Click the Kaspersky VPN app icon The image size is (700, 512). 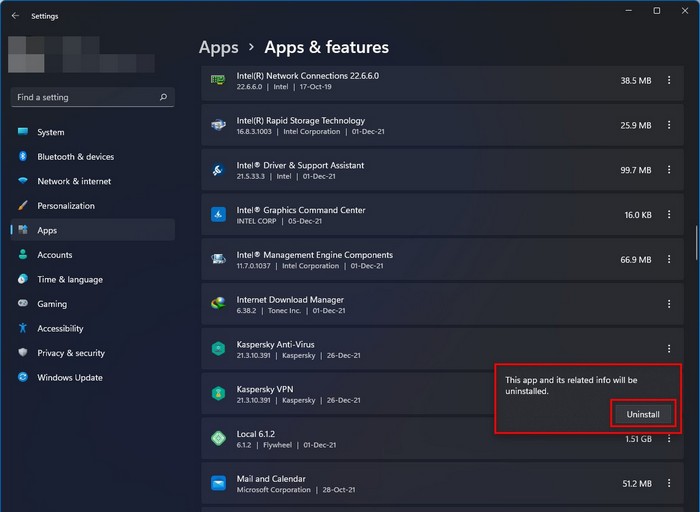click(218, 393)
